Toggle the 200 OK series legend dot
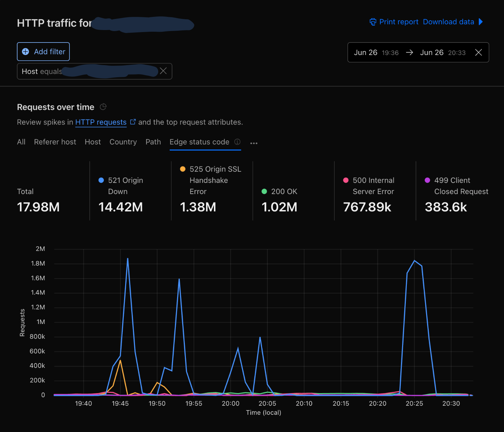The image size is (504, 432). pos(264,191)
